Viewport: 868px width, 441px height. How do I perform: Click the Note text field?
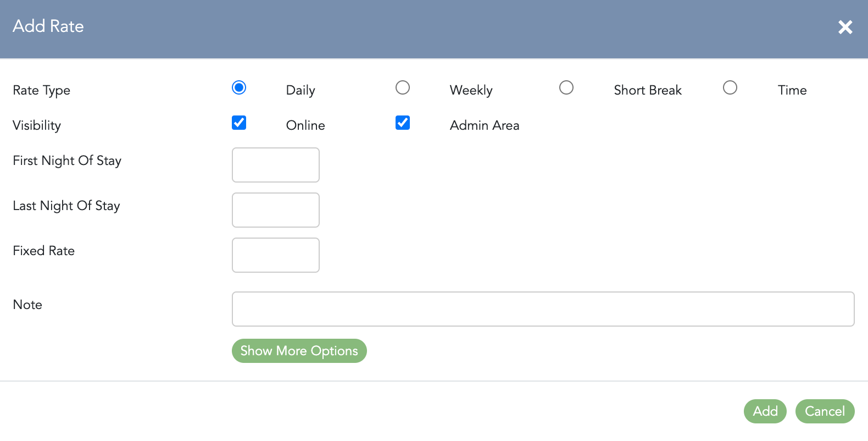tap(543, 309)
